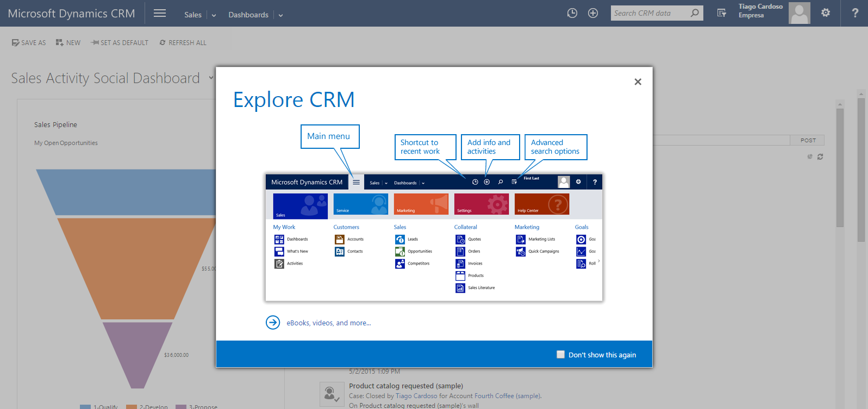Click user profile avatar picture
Image resolution: width=868 pixels, height=409 pixels.
(799, 13)
